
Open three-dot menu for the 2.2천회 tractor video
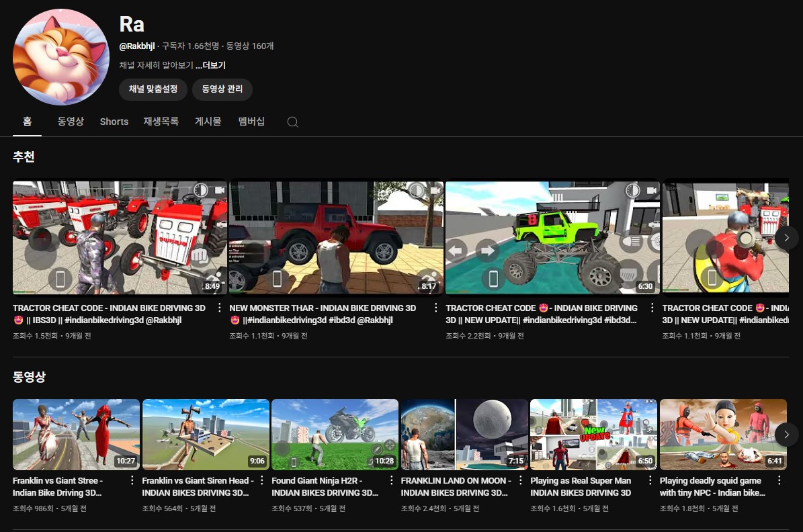coord(652,307)
